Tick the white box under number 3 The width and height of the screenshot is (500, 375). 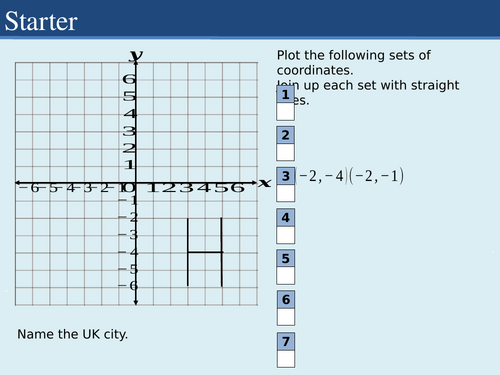pyautogui.click(x=285, y=193)
